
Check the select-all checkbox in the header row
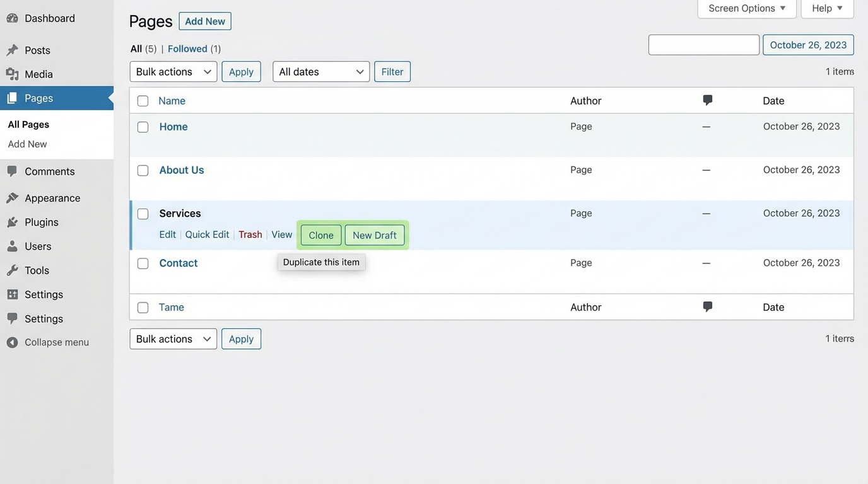pyautogui.click(x=143, y=100)
